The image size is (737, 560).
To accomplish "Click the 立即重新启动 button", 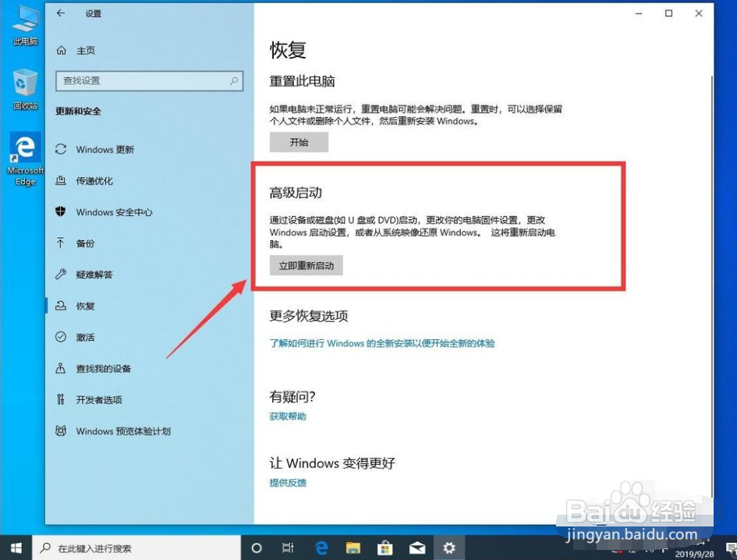I will point(306,265).
